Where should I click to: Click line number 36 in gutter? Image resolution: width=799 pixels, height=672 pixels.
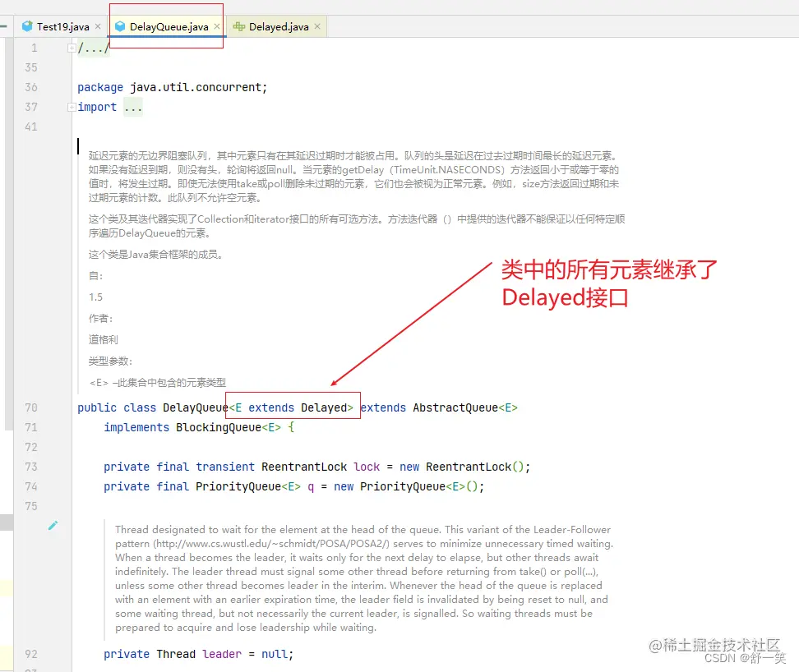click(x=31, y=87)
